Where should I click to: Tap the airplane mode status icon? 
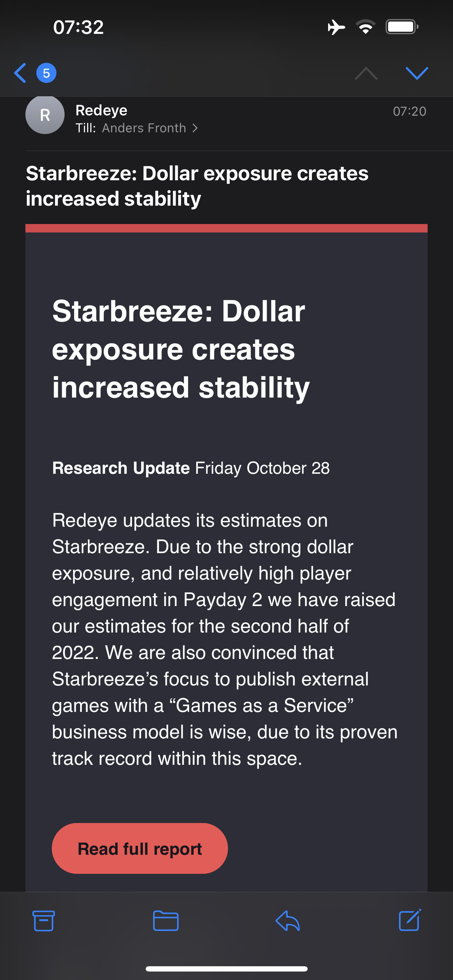coord(336,28)
